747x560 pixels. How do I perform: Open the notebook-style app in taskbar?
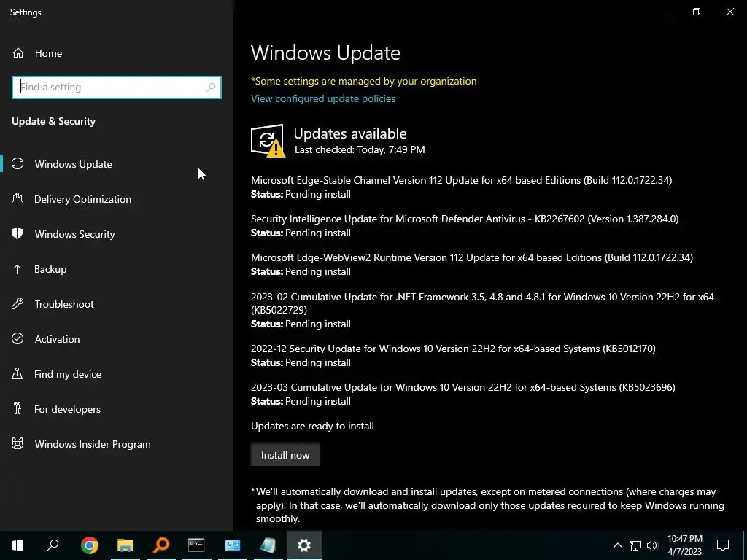coord(268,545)
